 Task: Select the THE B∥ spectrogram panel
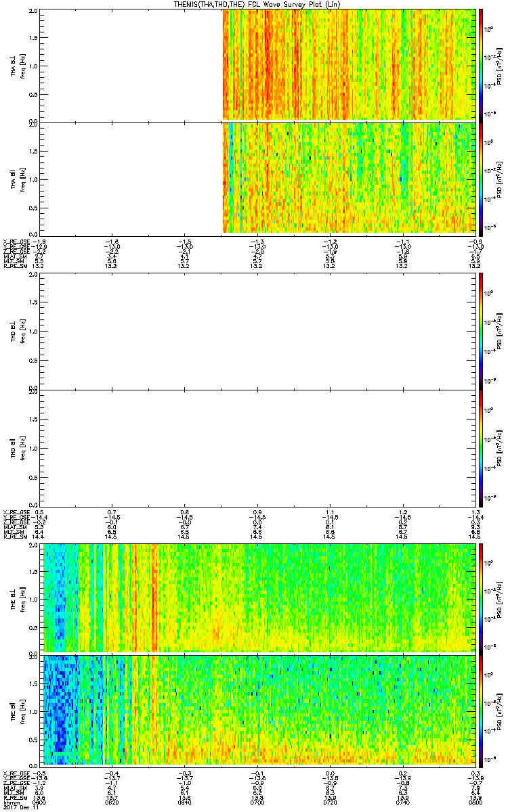pos(259,709)
